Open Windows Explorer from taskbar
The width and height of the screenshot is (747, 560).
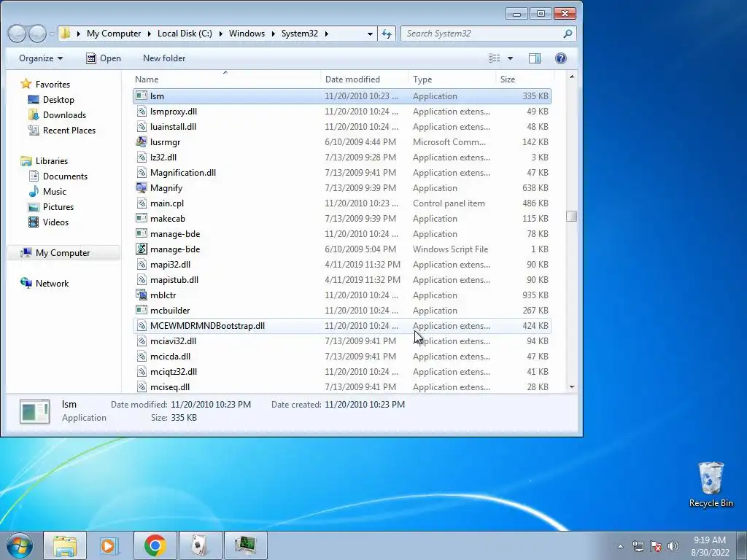click(65, 545)
